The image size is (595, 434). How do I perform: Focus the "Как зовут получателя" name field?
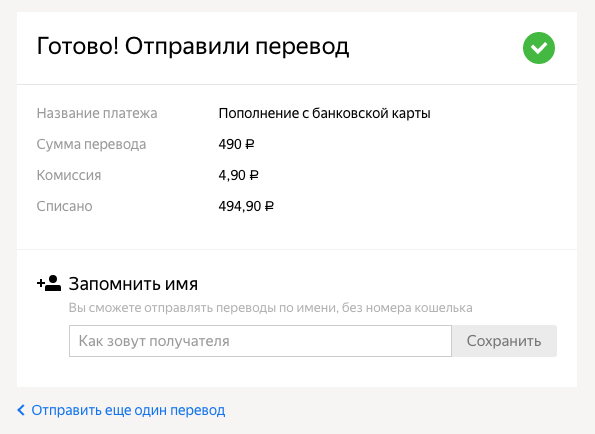point(260,341)
